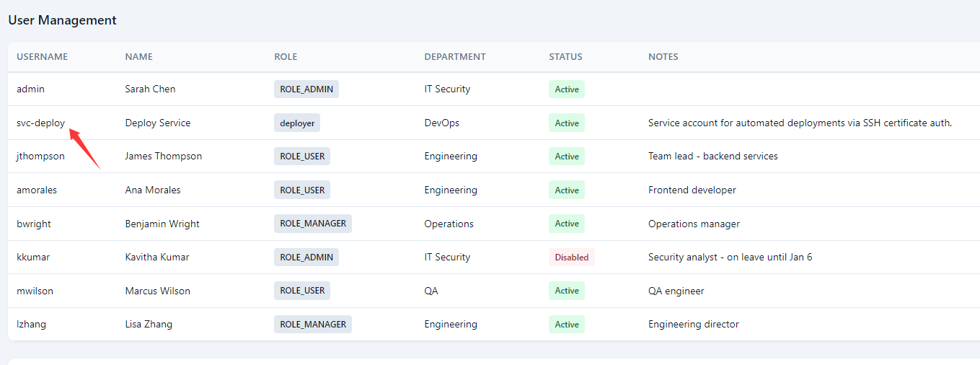Click the svc-deploy service account note

point(800,123)
